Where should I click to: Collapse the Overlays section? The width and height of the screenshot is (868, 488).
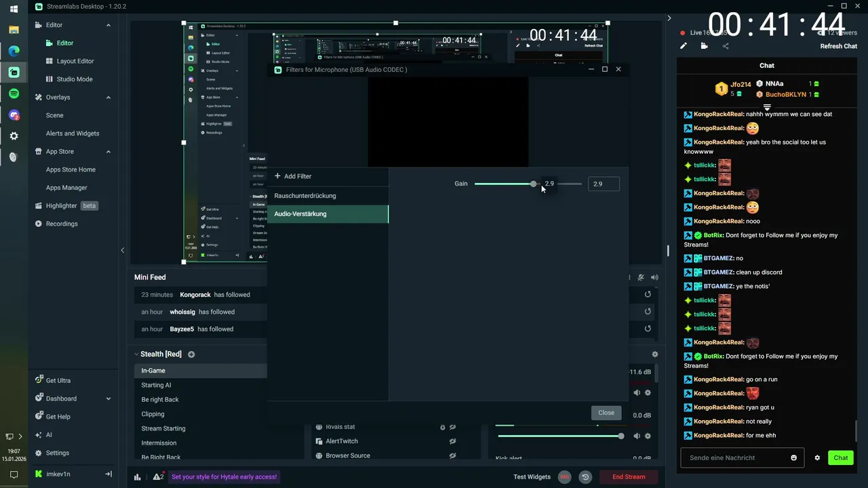pyautogui.click(x=108, y=97)
